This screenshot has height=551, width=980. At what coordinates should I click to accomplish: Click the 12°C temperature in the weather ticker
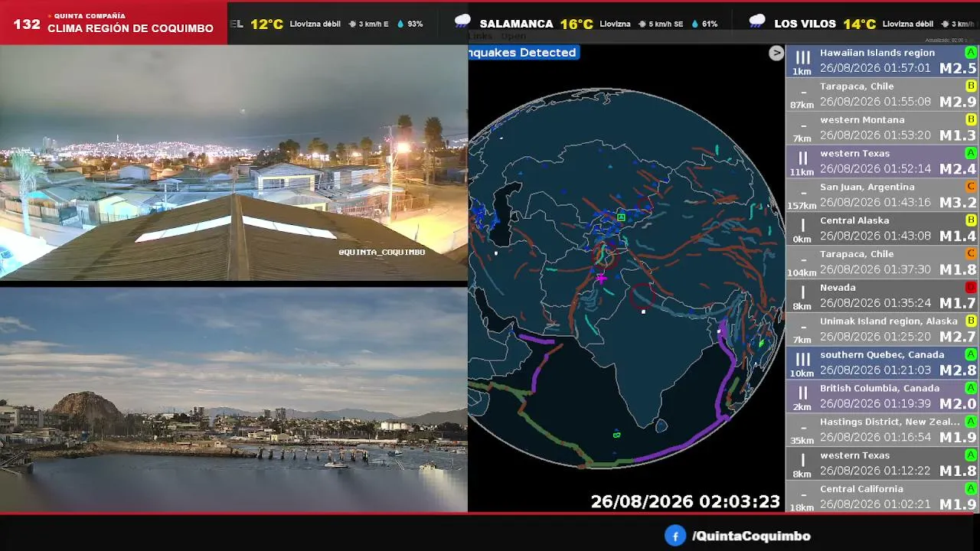[x=267, y=24]
